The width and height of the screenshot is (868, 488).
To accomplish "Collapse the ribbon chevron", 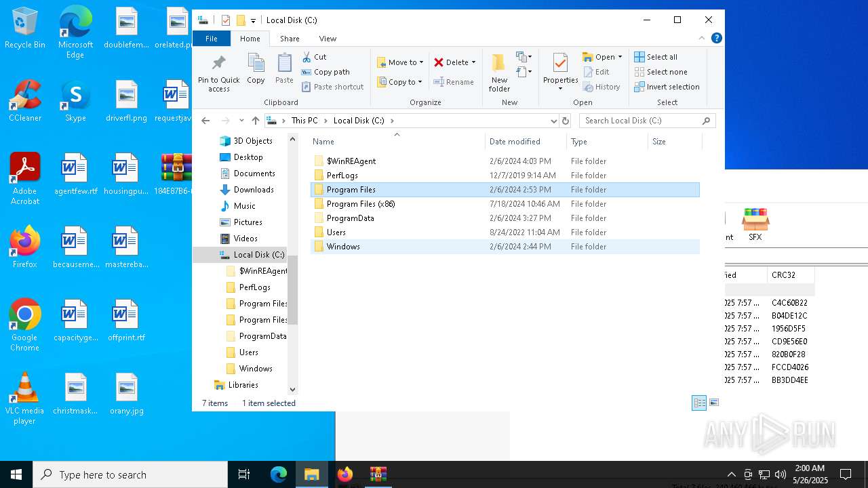I will point(702,38).
